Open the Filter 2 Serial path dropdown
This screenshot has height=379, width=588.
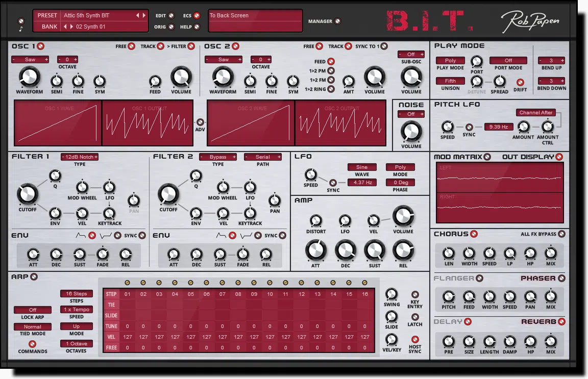(263, 157)
